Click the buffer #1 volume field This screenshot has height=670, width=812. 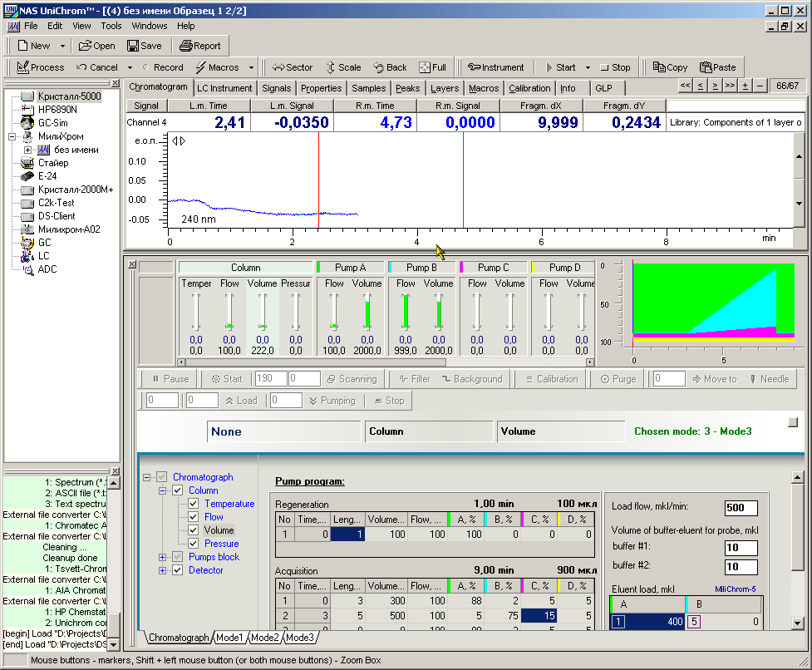point(741,548)
